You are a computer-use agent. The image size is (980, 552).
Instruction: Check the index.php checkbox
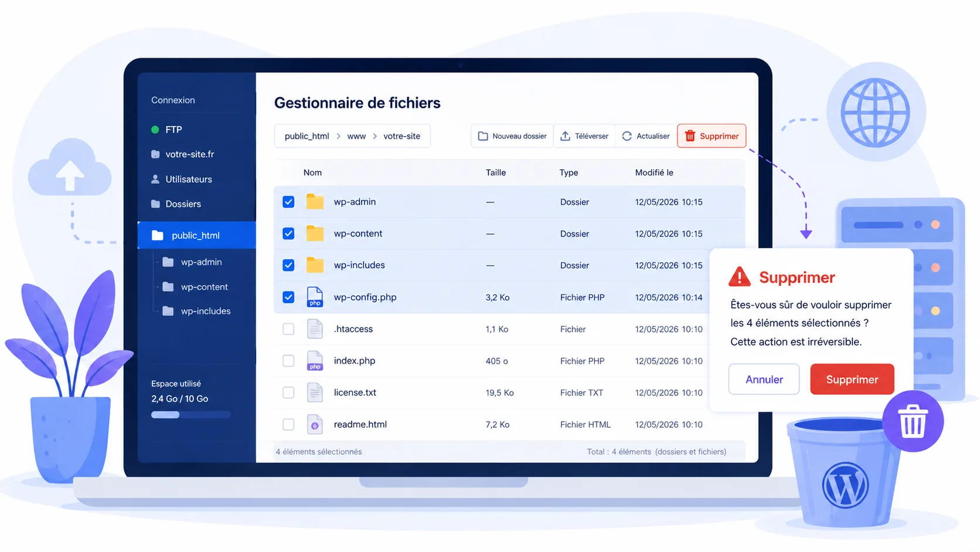(288, 361)
